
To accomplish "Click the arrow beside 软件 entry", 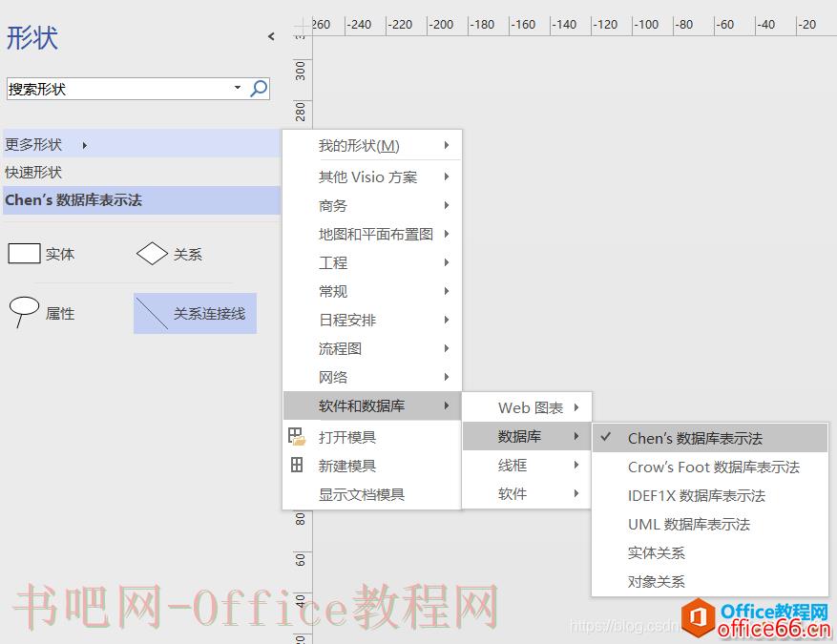I will (x=575, y=493).
